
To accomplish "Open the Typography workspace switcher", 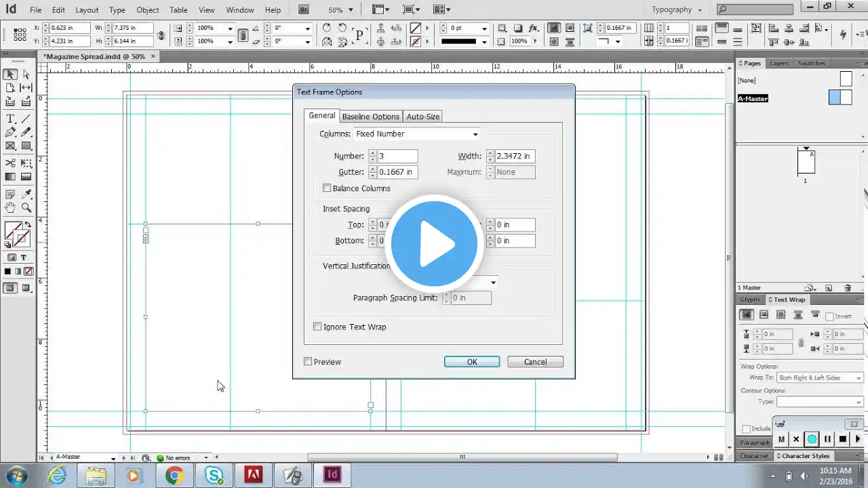I will coord(676,9).
